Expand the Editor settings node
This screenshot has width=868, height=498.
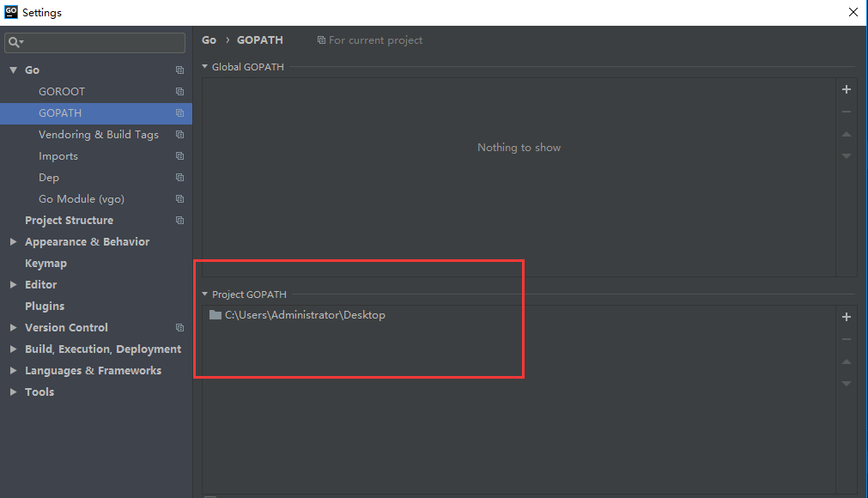(x=13, y=284)
